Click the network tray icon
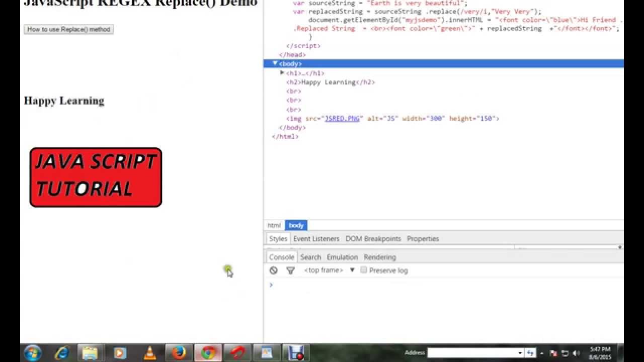The image size is (644, 362). [565, 353]
